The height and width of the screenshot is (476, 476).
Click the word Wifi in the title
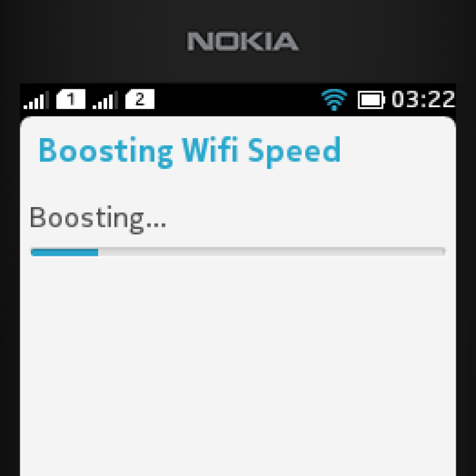point(210,150)
